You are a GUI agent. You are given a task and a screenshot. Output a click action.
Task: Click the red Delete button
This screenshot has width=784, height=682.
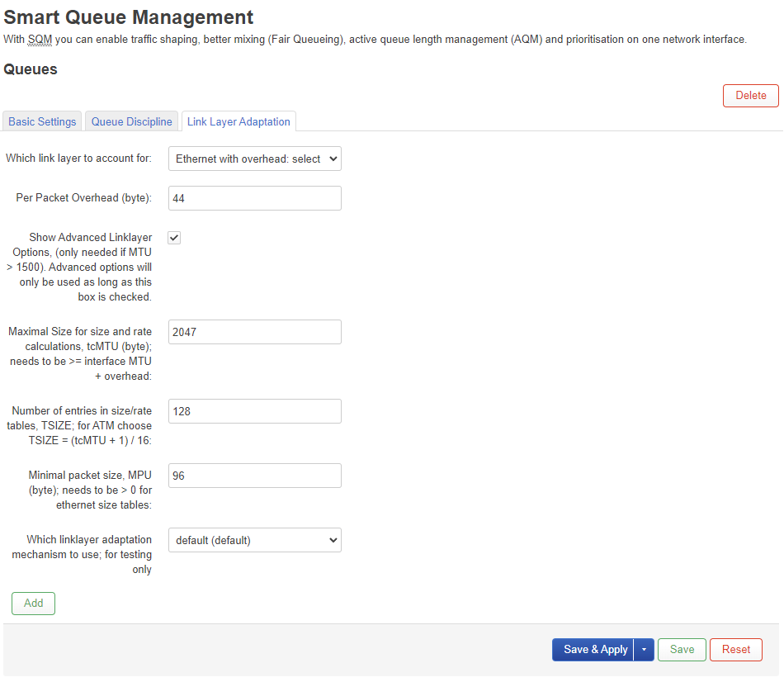pyautogui.click(x=750, y=95)
